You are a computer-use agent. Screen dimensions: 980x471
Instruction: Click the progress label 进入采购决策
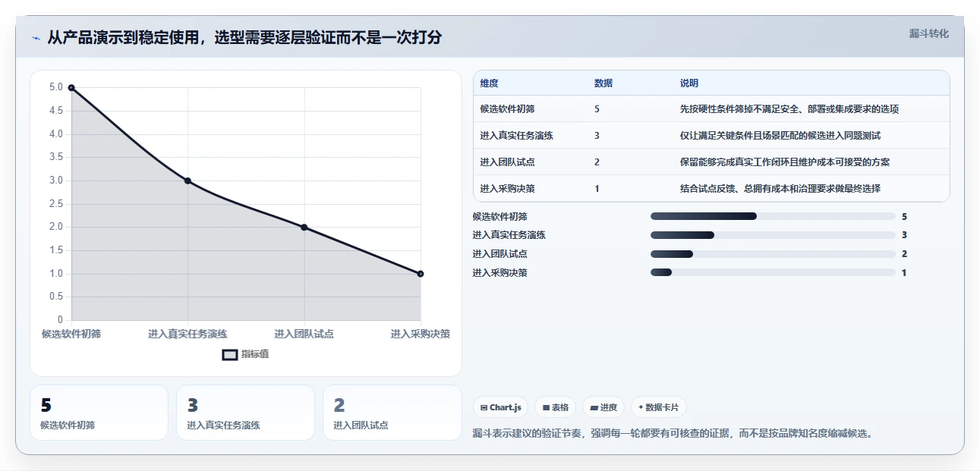point(499,272)
